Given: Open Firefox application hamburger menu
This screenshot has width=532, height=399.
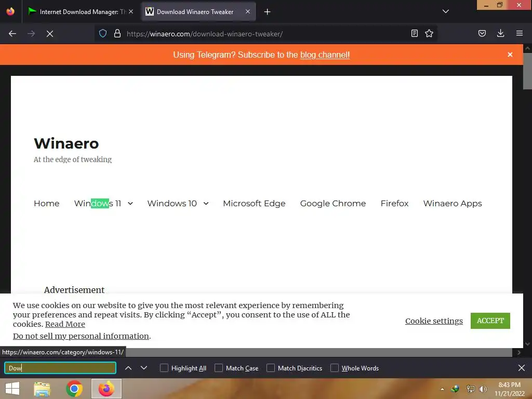Looking at the screenshot, I should tap(519, 33).
